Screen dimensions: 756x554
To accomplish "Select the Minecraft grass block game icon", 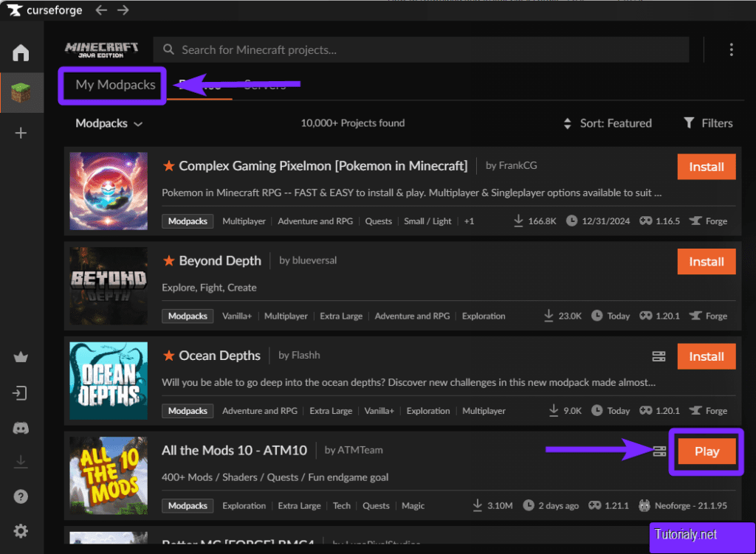I will tap(21, 92).
